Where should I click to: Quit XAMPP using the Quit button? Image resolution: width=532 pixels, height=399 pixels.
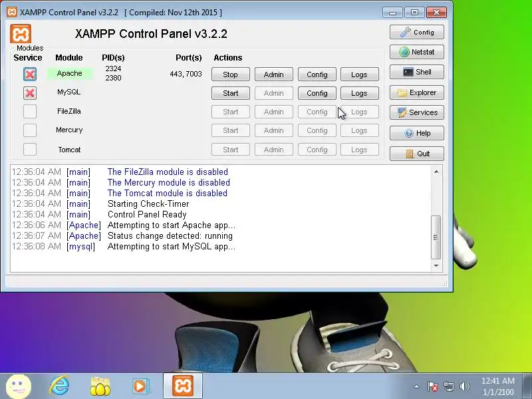[x=417, y=154]
